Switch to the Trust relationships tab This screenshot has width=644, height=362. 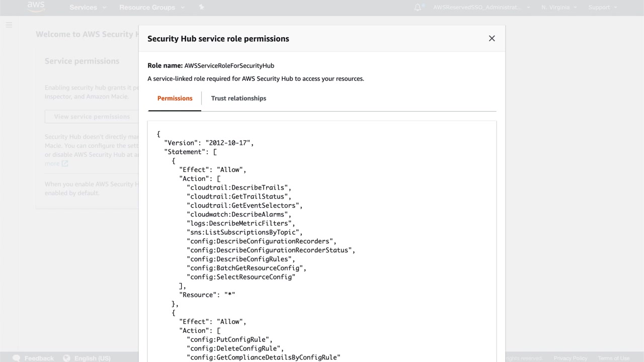[238, 99]
